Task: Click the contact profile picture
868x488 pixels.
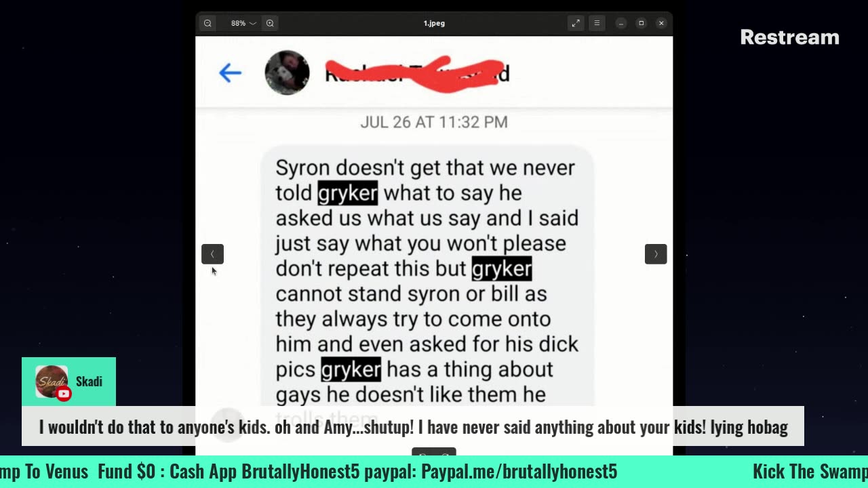Action: [x=287, y=73]
